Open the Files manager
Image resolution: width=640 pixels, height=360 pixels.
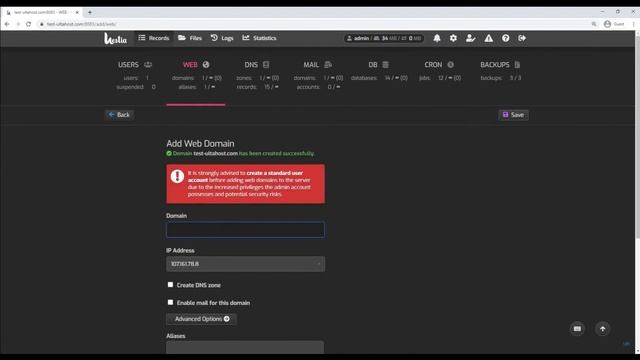pyautogui.click(x=190, y=38)
